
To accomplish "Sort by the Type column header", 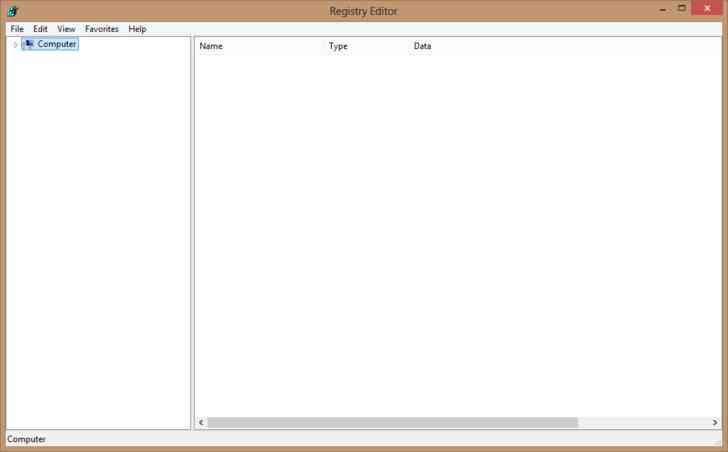I will coord(365,46).
